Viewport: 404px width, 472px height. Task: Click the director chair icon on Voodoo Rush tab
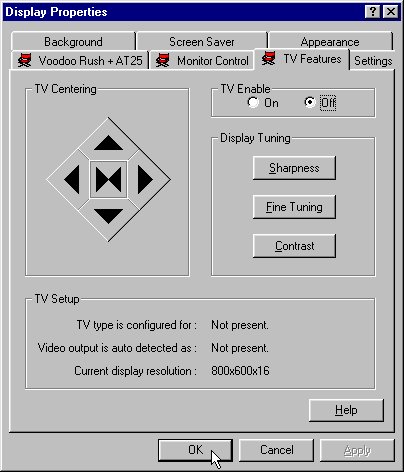point(25,60)
